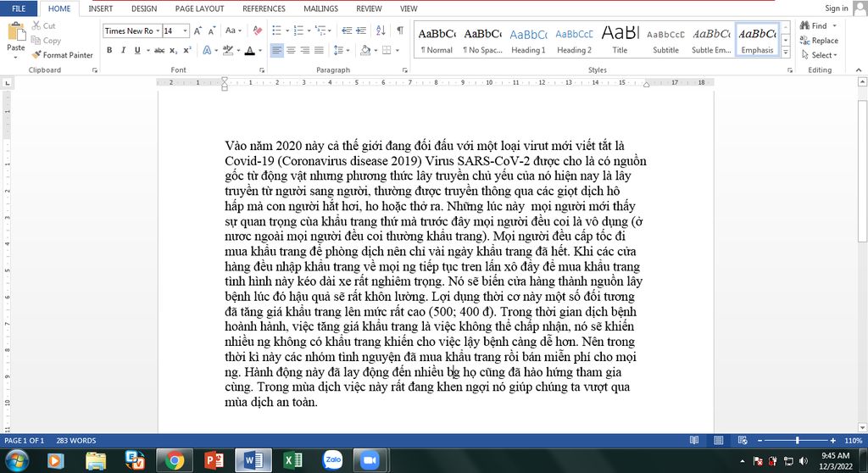Viewport: 868px width, 473px height.
Task: Open the Replace dialog
Action: click(x=819, y=41)
